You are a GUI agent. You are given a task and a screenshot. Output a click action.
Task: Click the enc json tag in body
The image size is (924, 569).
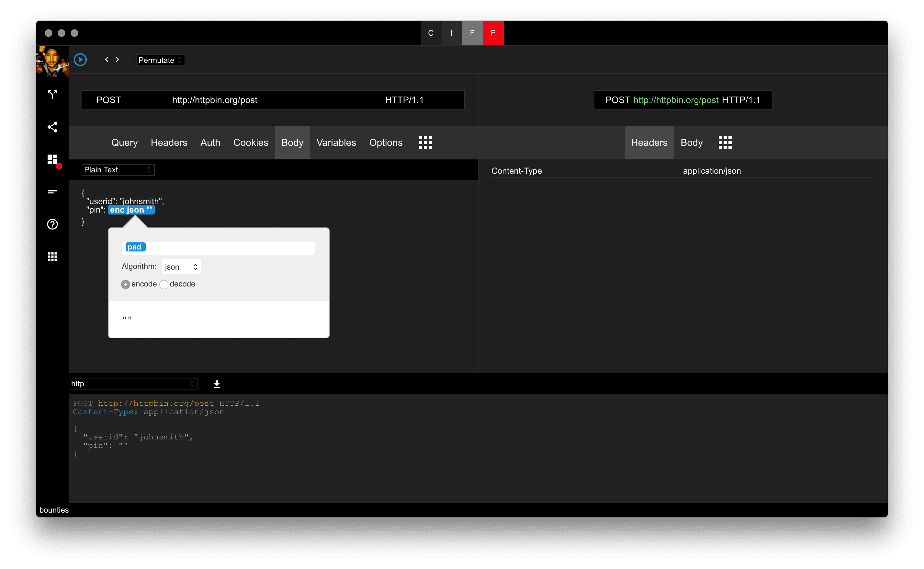[x=131, y=210]
